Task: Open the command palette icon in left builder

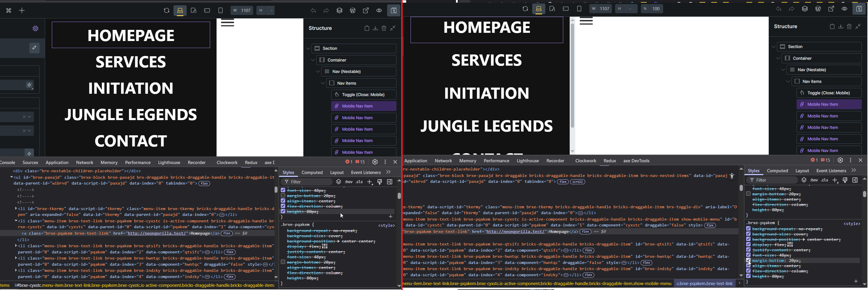Action: [9, 11]
